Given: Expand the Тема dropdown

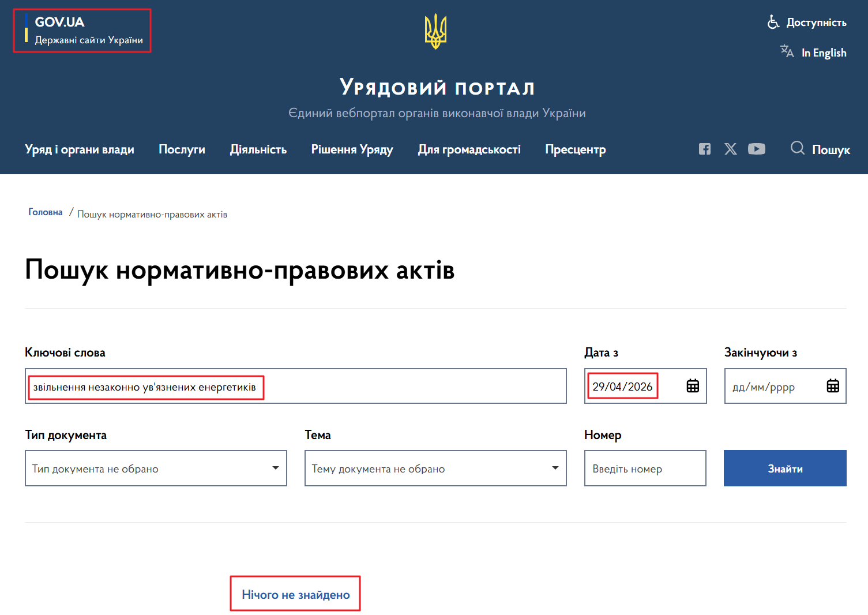Looking at the screenshot, I should coord(435,468).
